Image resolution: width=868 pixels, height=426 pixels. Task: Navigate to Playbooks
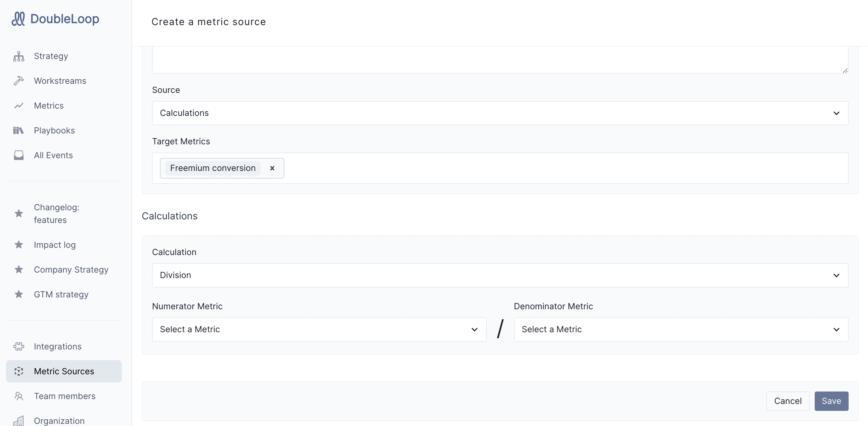point(64,131)
